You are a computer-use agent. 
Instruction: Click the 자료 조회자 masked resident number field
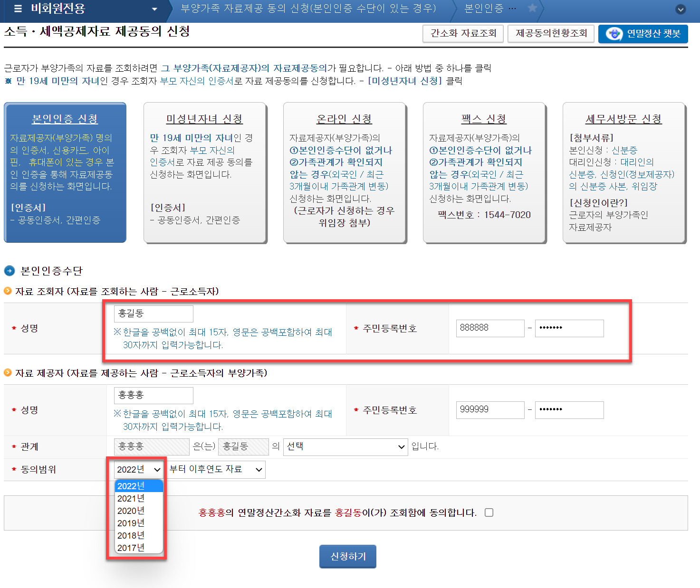click(569, 328)
